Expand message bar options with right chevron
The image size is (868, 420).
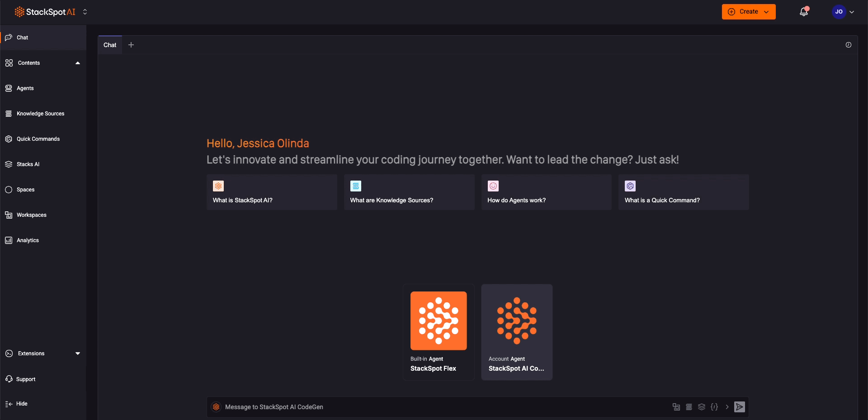click(727, 407)
